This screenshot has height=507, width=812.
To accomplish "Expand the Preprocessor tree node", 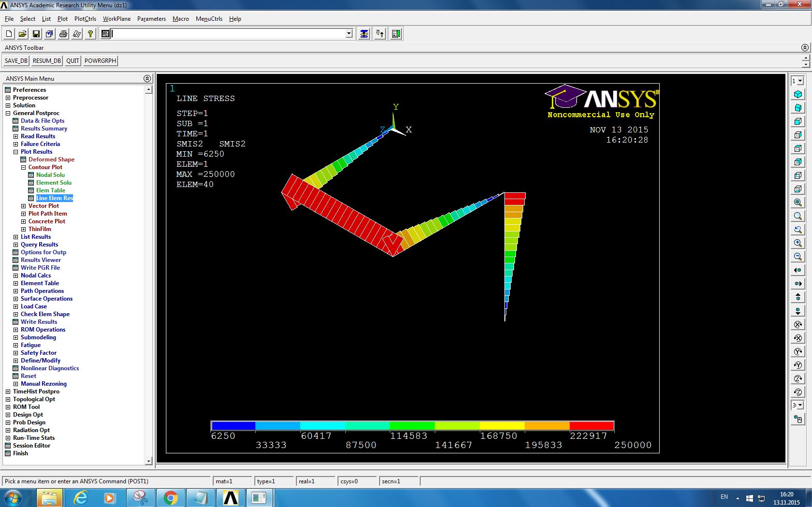I will pyautogui.click(x=8, y=98).
